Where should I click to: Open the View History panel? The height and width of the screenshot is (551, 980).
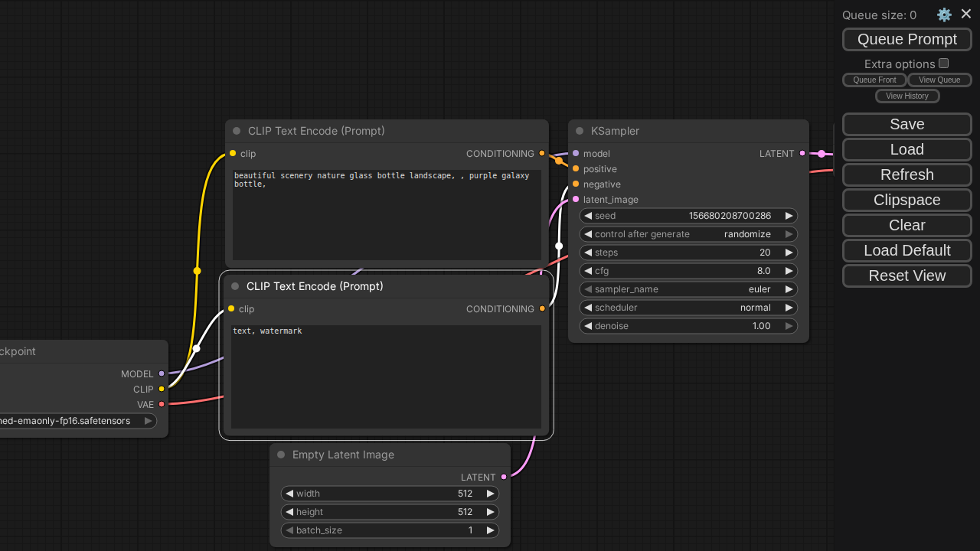(906, 96)
